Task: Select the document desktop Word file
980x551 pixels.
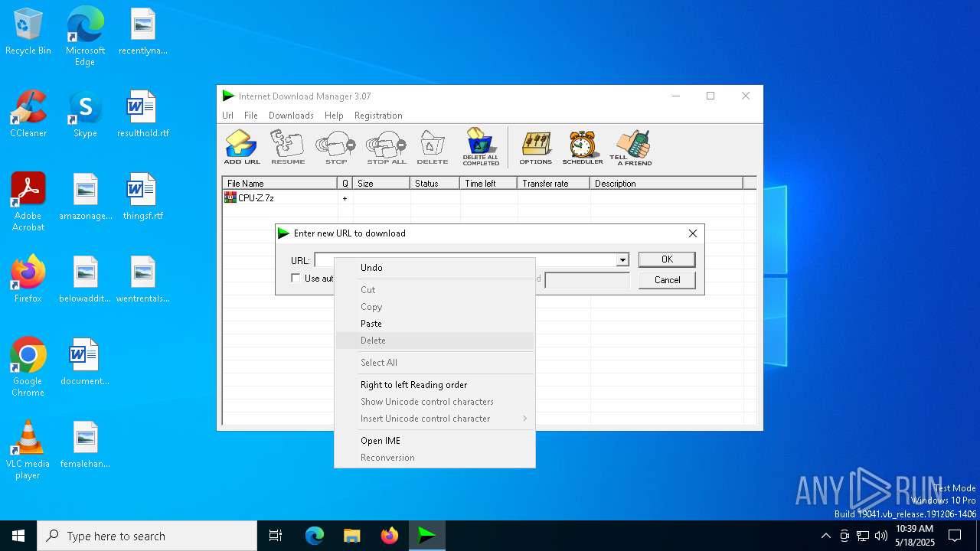Action: [x=85, y=362]
